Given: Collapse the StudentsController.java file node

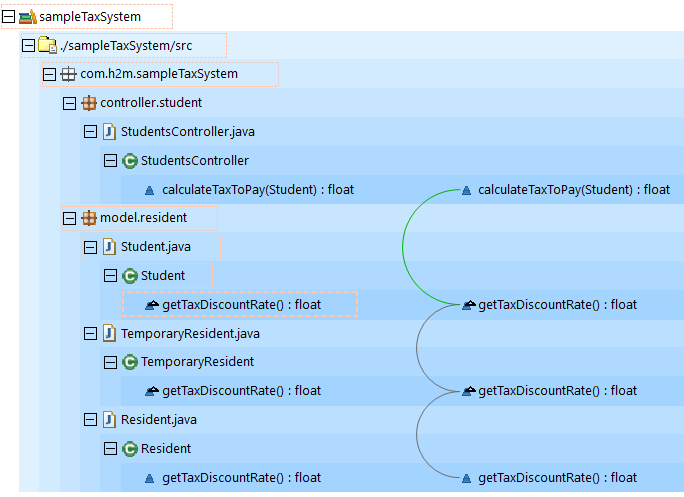Looking at the screenshot, I should 90,132.
